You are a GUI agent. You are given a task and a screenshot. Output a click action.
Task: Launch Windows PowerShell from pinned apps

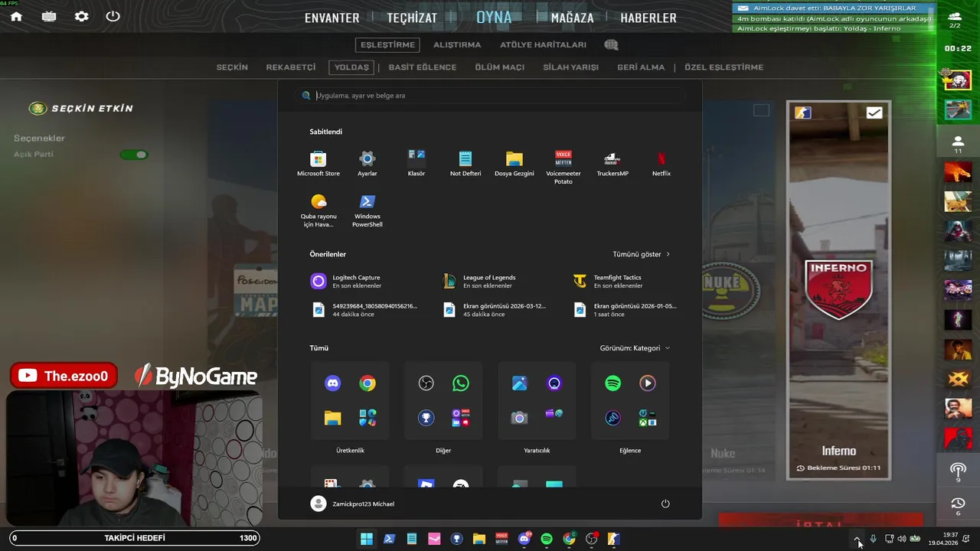click(367, 210)
